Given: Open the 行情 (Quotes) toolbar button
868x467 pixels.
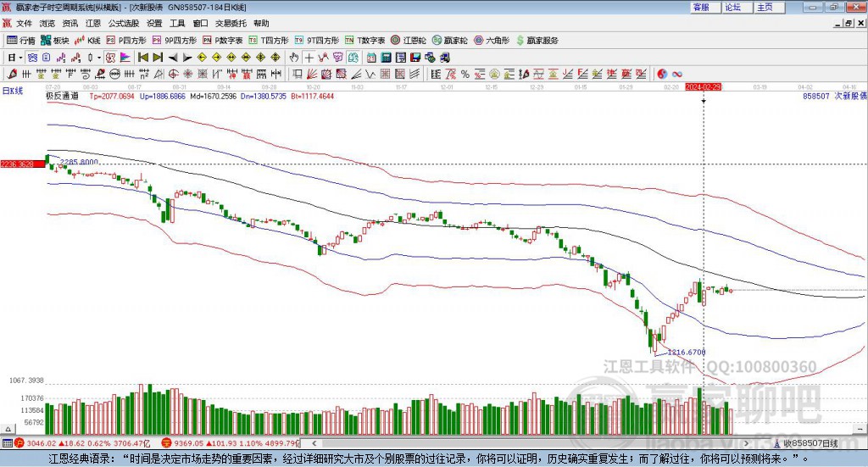Looking at the screenshot, I should (x=21, y=40).
